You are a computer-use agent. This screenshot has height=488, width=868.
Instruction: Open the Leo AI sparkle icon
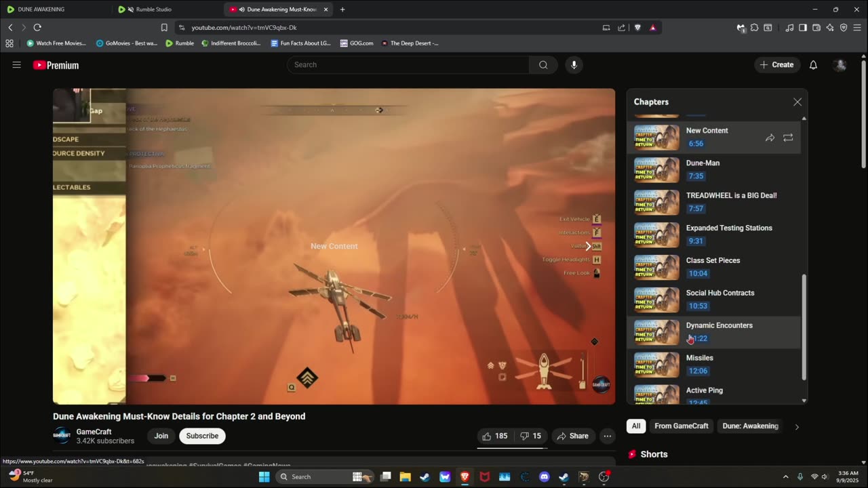click(830, 28)
